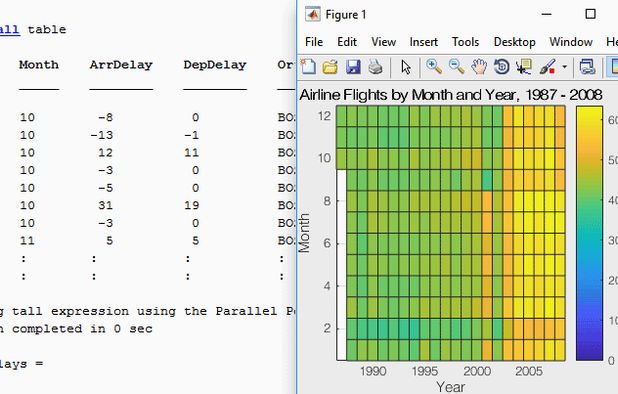The image size is (618, 394).
Task: Click the 'ArrDelay' column header
Action: pos(121,65)
